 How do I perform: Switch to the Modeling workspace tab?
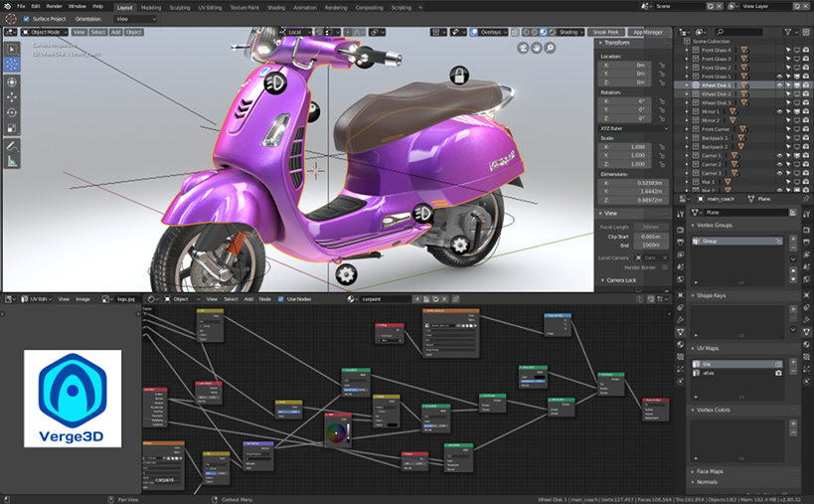tap(151, 7)
